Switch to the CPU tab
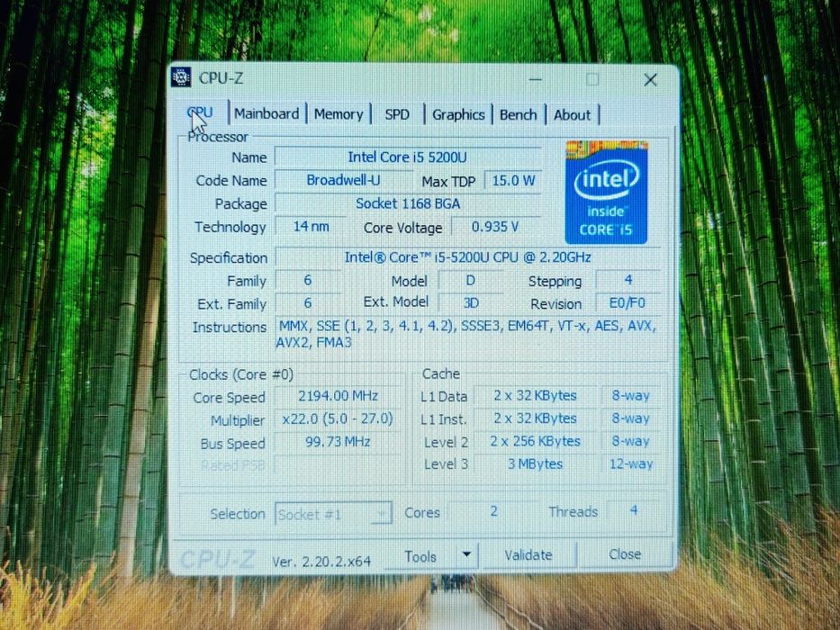The width and height of the screenshot is (840, 630). [x=202, y=113]
